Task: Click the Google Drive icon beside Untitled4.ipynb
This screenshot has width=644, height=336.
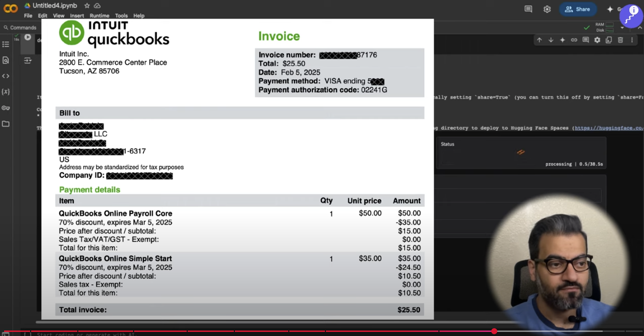Action: (27, 5)
